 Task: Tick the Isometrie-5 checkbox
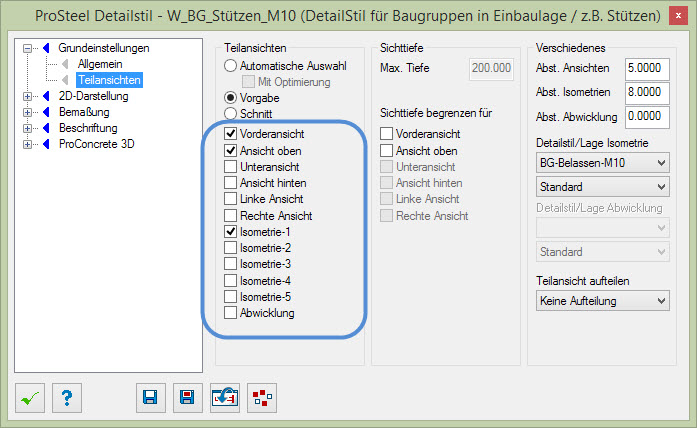(x=230, y=296)
